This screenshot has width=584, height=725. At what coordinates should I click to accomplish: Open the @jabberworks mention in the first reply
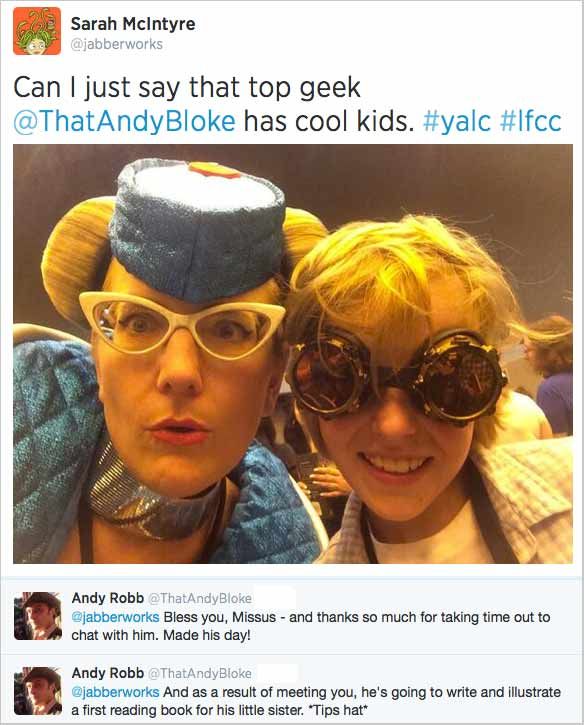(115, 617)
